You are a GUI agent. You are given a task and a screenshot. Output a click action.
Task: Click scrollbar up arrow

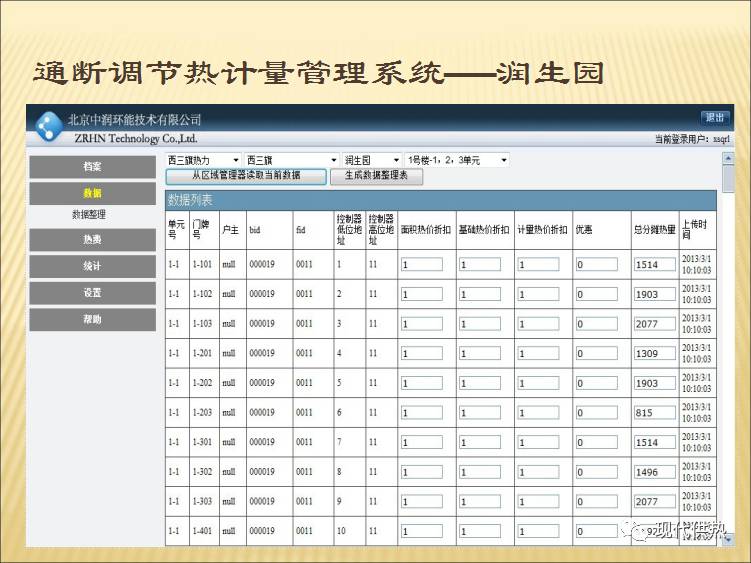pyautogui.click(x=728, y=158)
